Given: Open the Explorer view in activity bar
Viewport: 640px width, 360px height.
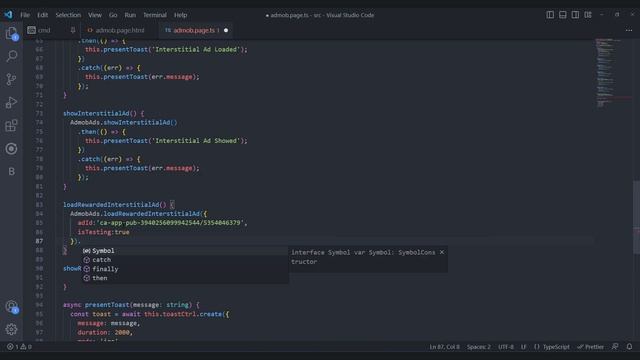Looking at the screenshot, I should click(x=11, y=33).
